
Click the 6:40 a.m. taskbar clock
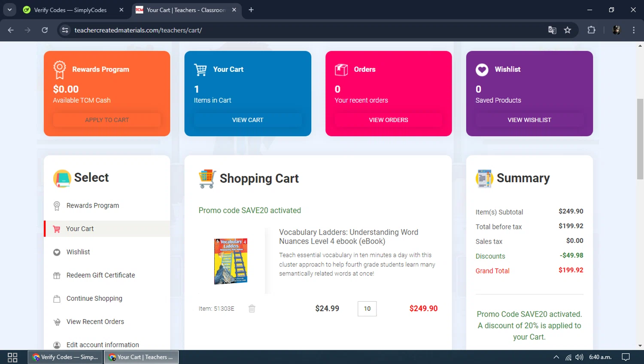(600, 357)
